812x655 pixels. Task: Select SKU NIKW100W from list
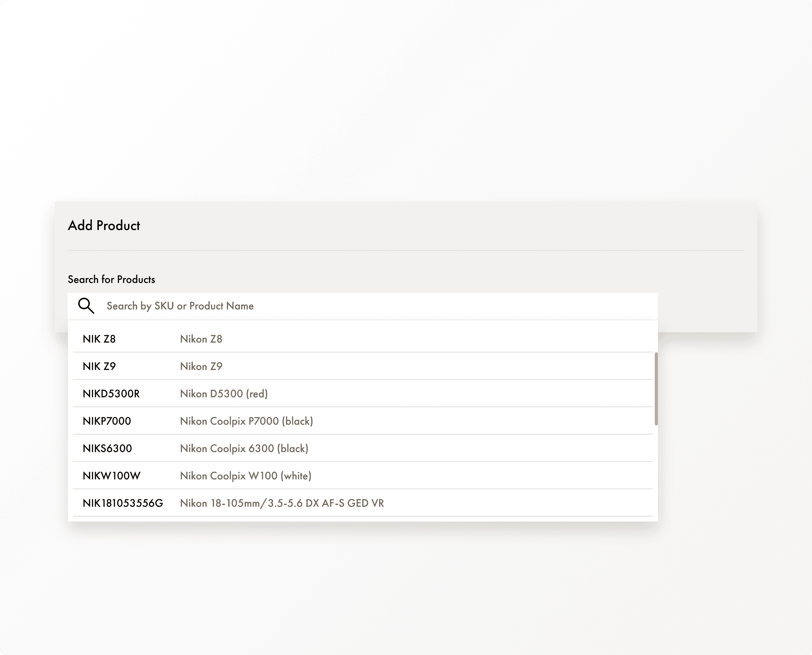pos(112,476)
